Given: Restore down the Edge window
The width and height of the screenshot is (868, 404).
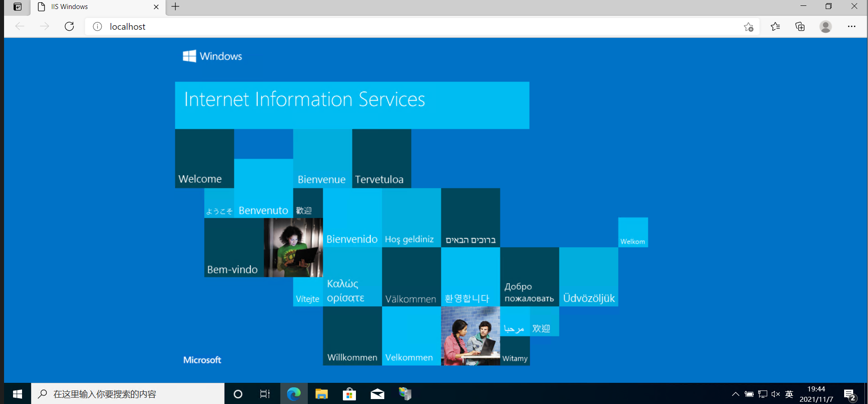Looking at the screenshot, I should point(828,6).
